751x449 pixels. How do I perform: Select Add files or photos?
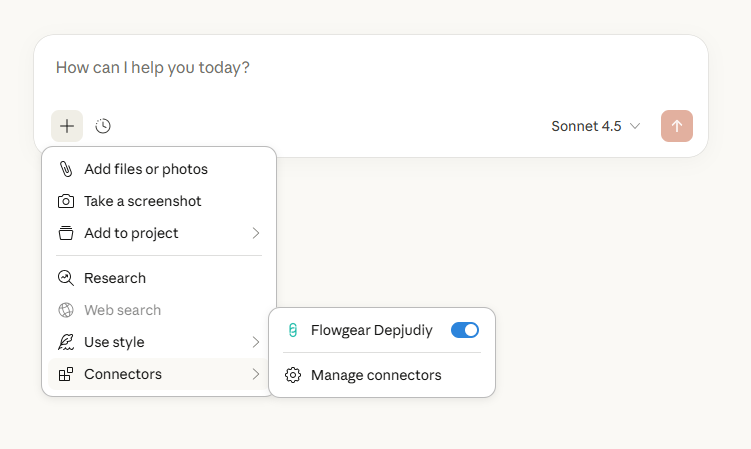pos(146,169)
